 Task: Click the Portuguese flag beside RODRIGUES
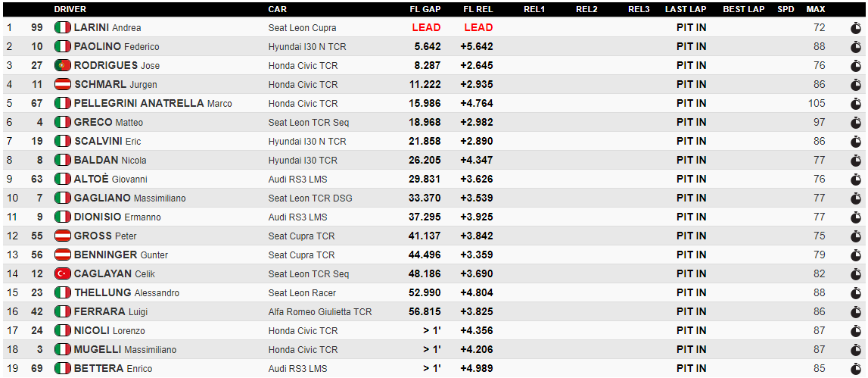pyautogui.click(x=63, y=65)
